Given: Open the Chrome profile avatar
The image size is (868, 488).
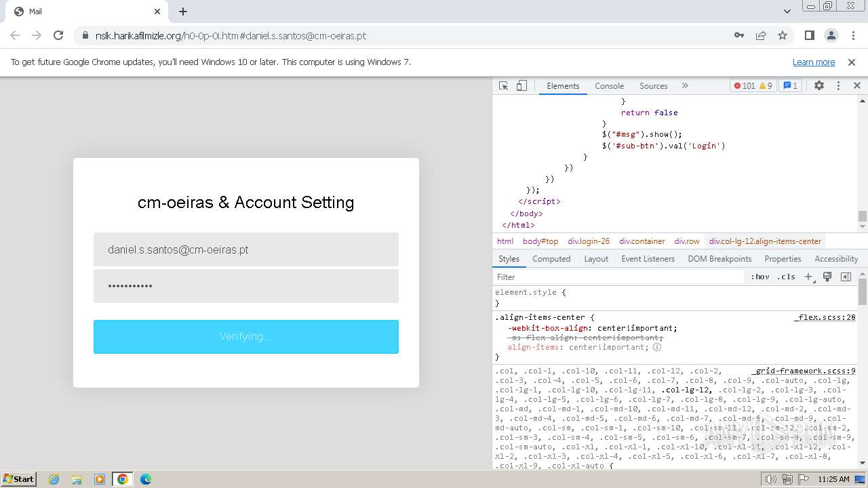Looking at the screenshot, I should pyautogui.click(x=831, y=35).
